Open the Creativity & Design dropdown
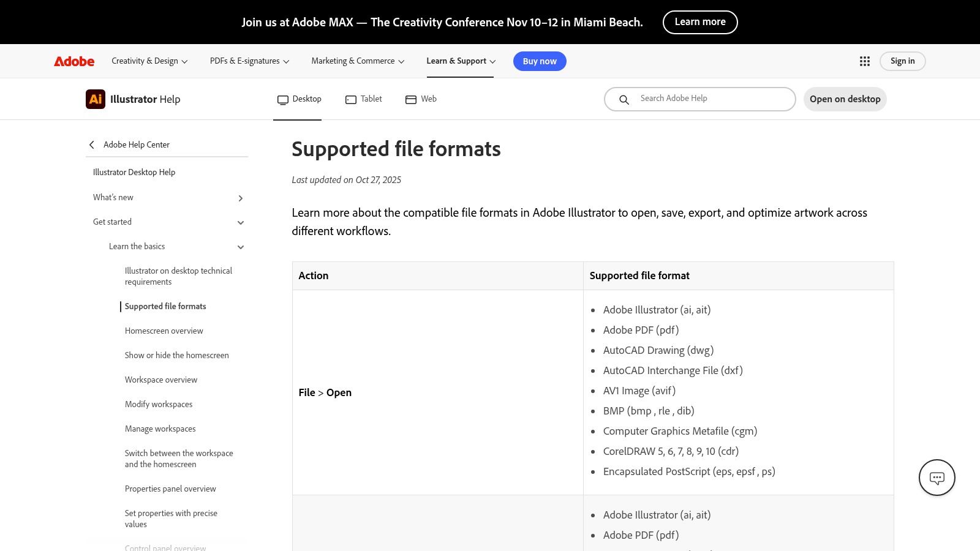This screenshot has height=551, width=980. click(149, 61)
